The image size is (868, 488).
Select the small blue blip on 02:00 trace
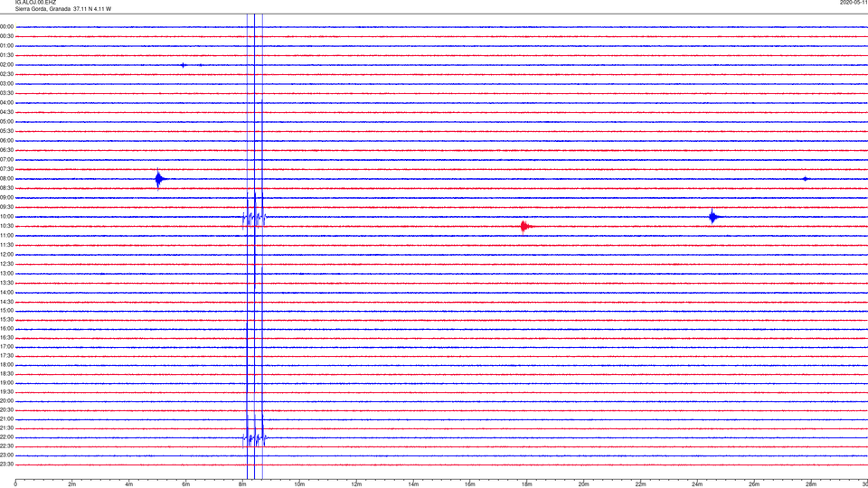coord(184,65)
